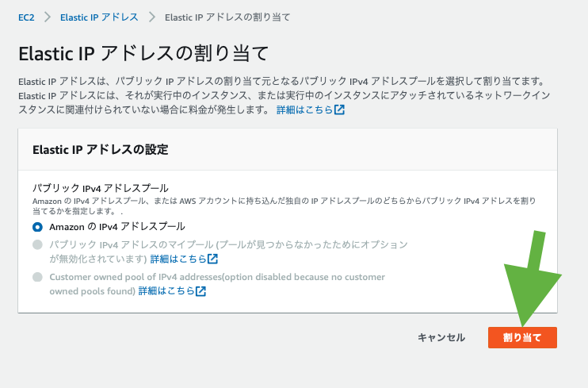Screen dimensions: 588x388
Task: Click external link icon beside マイプール 詳細はこちら
Action: [212, 259]
